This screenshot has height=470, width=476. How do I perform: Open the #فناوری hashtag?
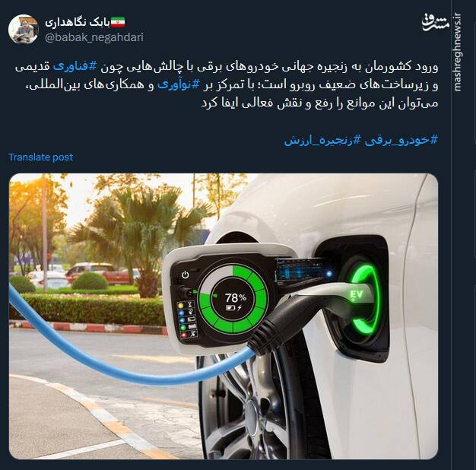tap(75, 66)
